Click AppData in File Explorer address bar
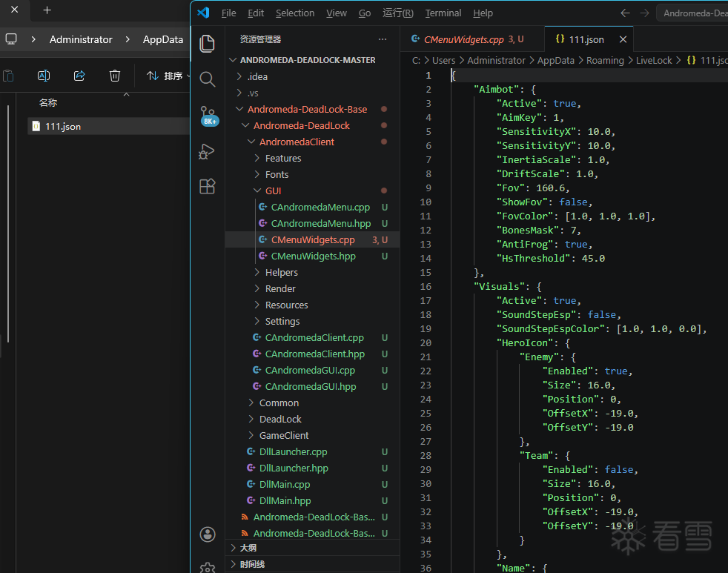Viewport: 728px width, 573px height. 163,39
